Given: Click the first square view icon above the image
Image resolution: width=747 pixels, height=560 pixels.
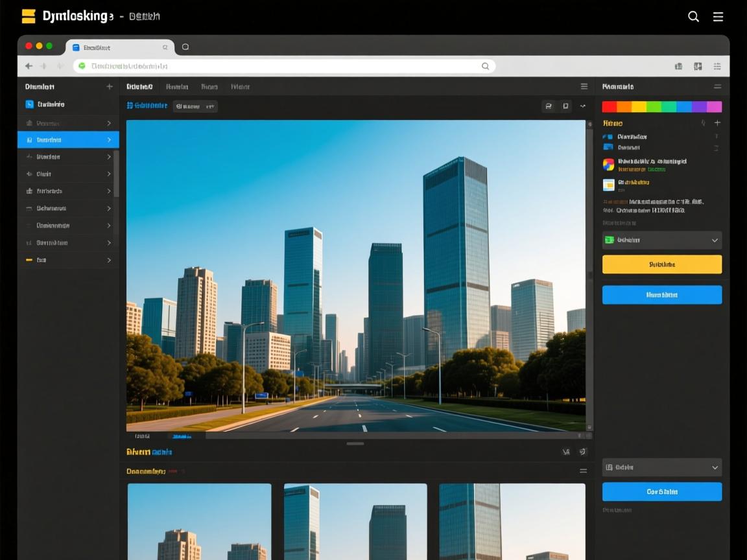Looking at the screenshot, I should click(549, 106).
